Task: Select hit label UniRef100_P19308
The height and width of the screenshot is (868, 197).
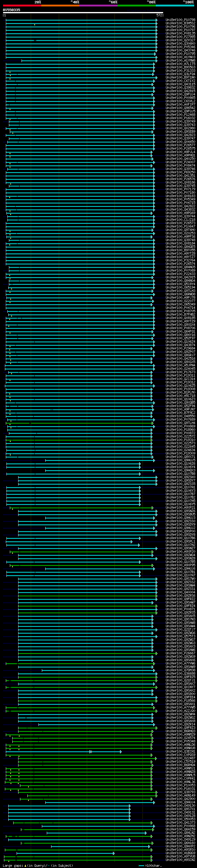Action: tap(180, 389)
